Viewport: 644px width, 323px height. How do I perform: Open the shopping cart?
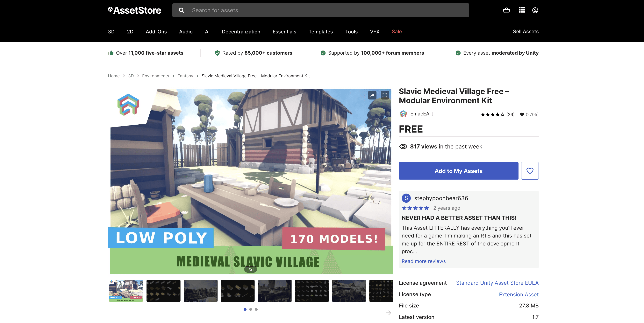pos(506,10)
